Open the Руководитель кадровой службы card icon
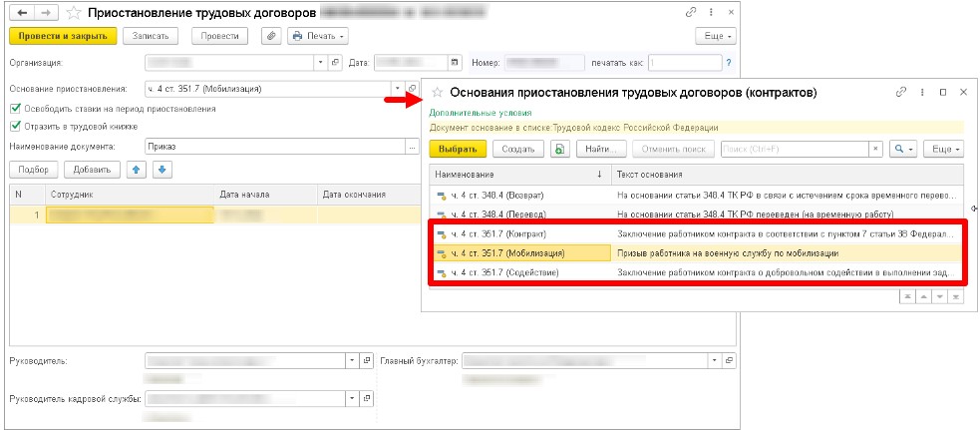Screen dimensions: 980x430 tap(368, 398)
